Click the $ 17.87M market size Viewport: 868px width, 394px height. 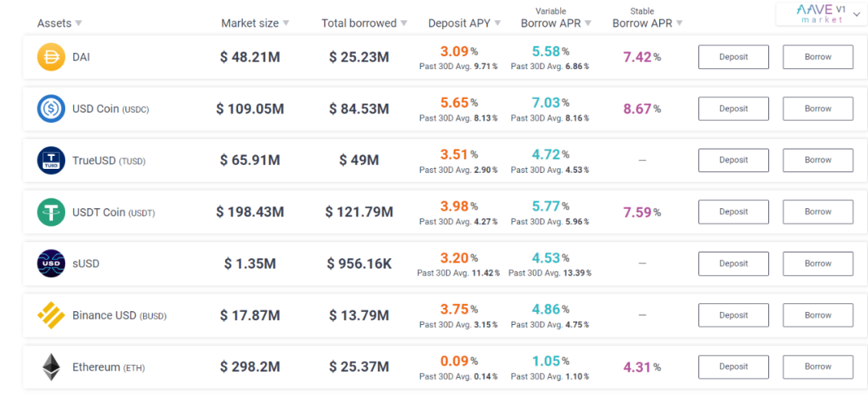click(x=250, y=315)
